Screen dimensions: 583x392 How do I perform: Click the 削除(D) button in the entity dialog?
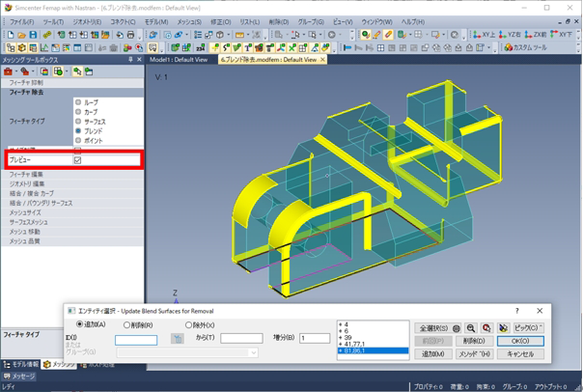(x=475, y=341)
